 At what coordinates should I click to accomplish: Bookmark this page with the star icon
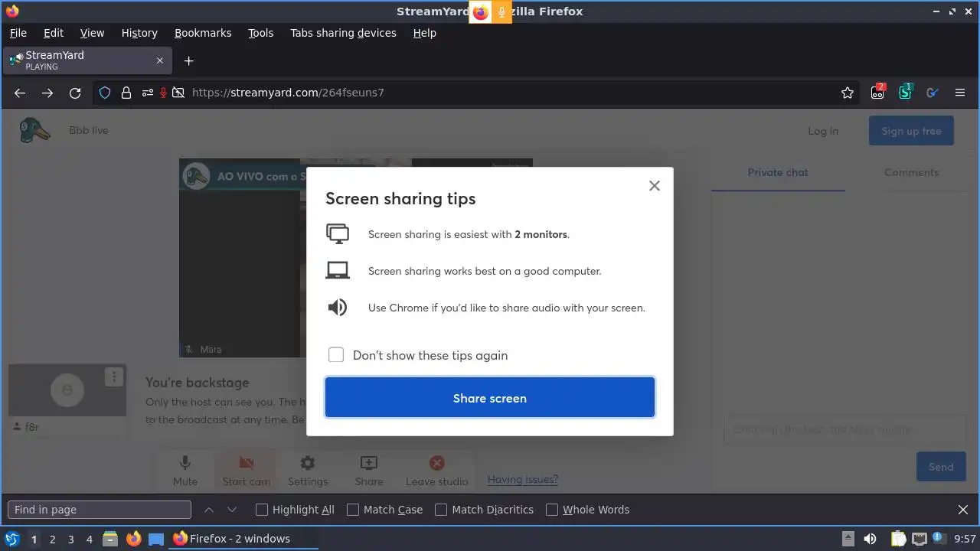click(847, 93)
